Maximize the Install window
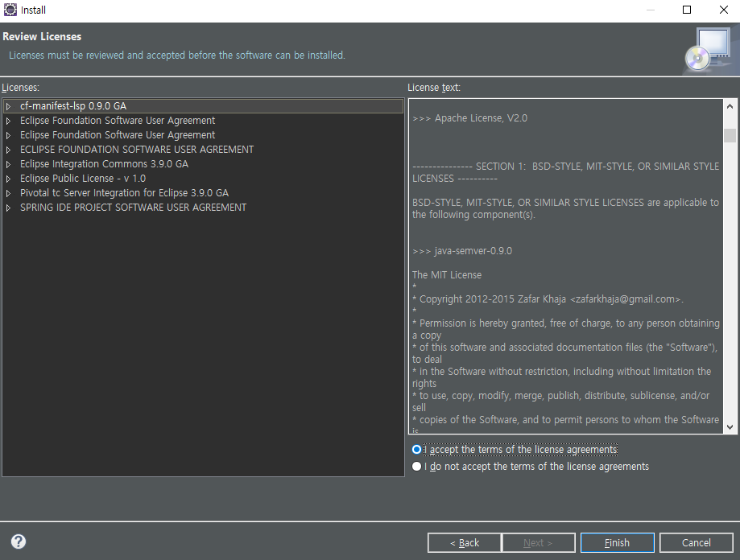Image resolution: width=740 pixels, height=560 pixels. (687, 10)
